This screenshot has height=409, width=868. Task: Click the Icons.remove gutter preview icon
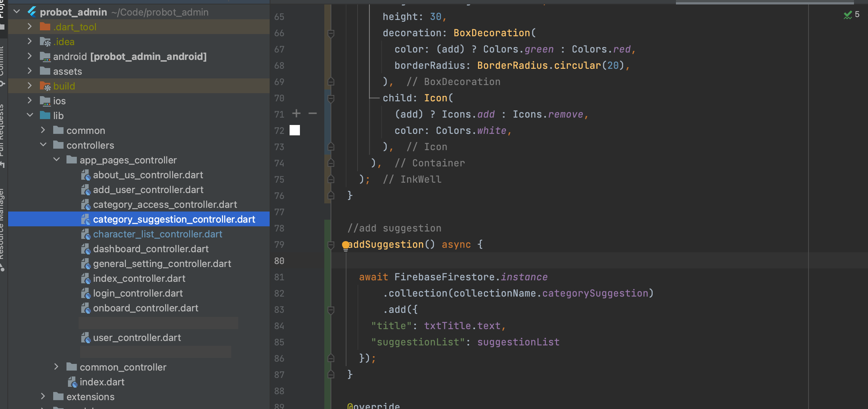tap(312, 114)
